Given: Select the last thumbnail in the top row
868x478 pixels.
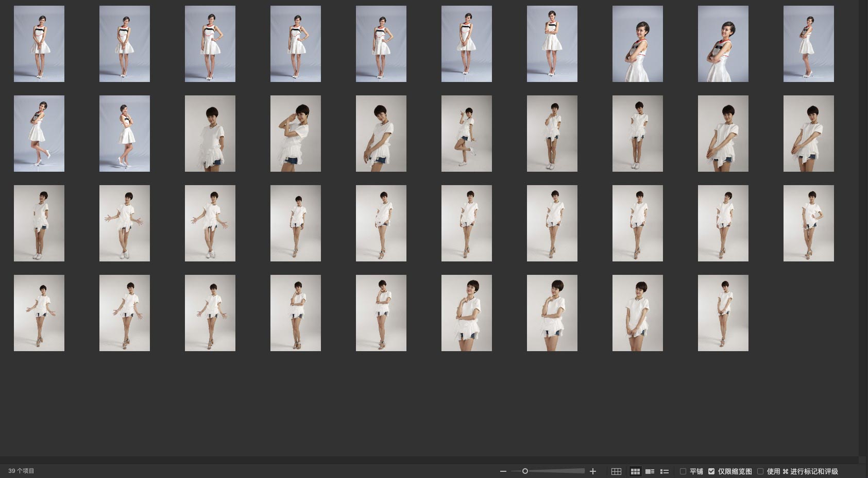Looking at the screenshot, I should (808, 44).
